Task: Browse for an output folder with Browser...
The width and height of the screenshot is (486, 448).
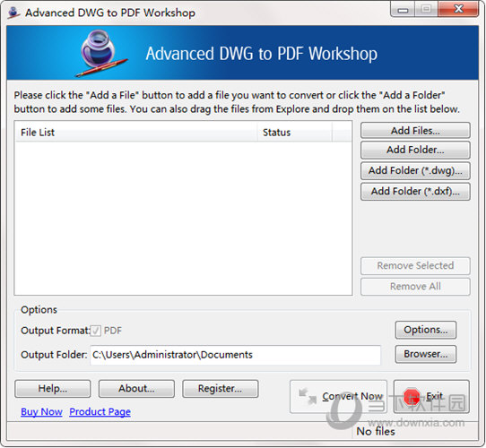Action: [x=426, y=354]
